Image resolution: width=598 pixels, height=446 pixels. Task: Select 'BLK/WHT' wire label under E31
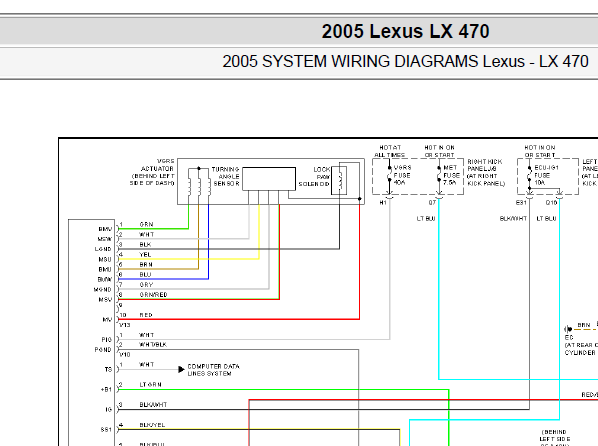click(513, 219)
